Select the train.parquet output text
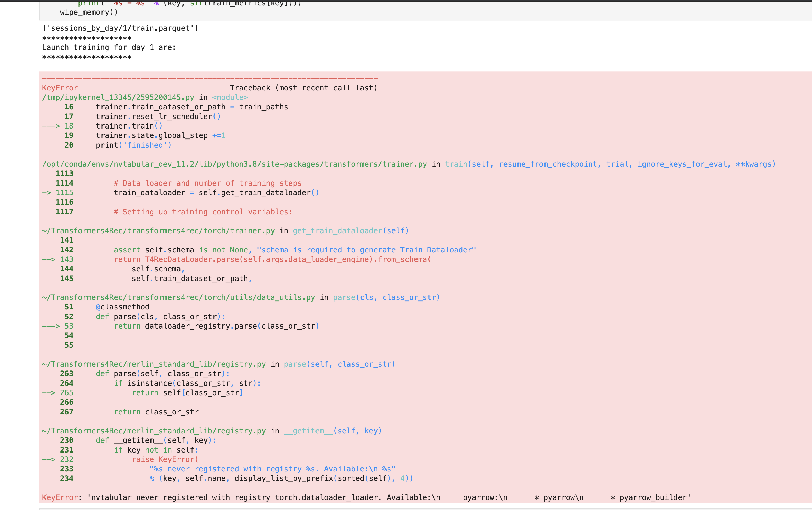Screen dimensions: 812x510 120,28
